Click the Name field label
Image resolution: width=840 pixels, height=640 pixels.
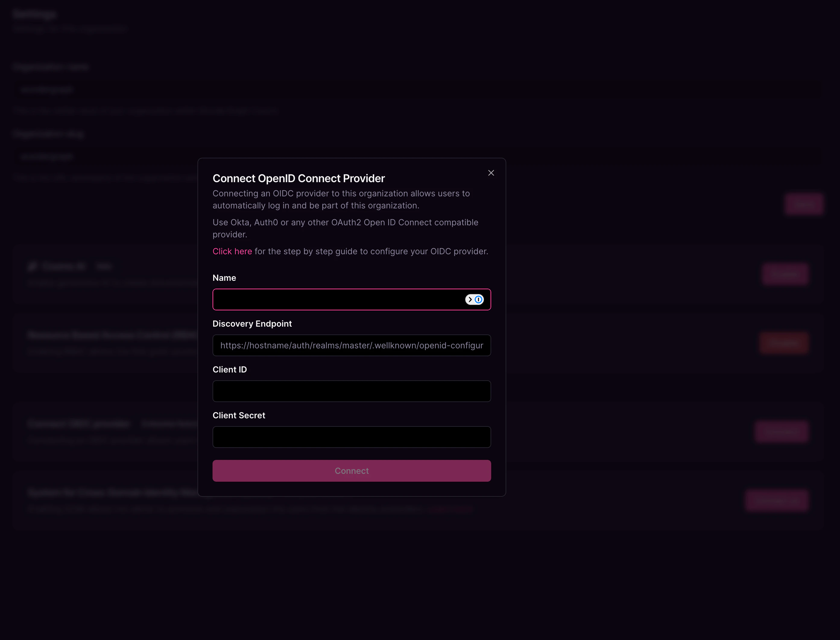(x=224, y=278)
